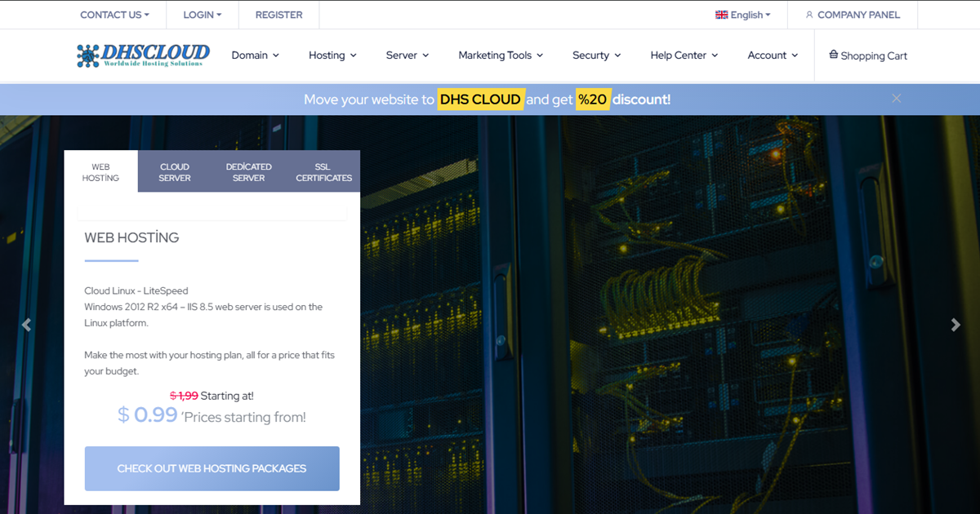Open the Domain menu

point(255,55)
